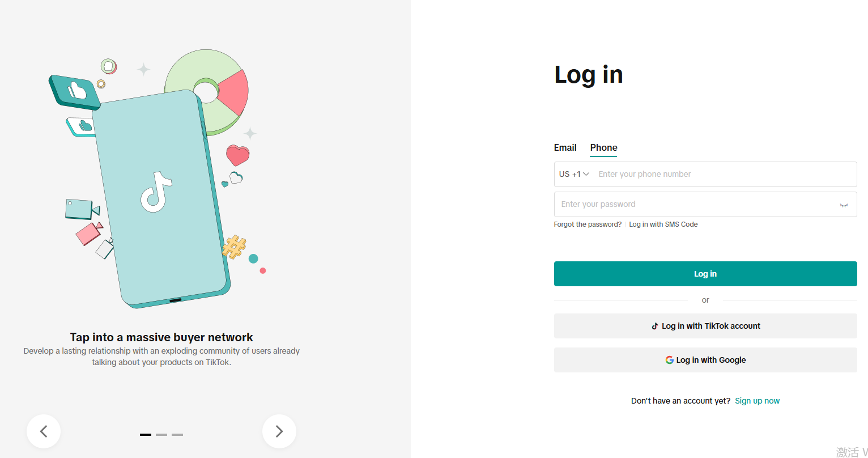Expand the US +1 country code dropdown
The width and height of the screenshot is (868, 458).
tap(574, 174)
